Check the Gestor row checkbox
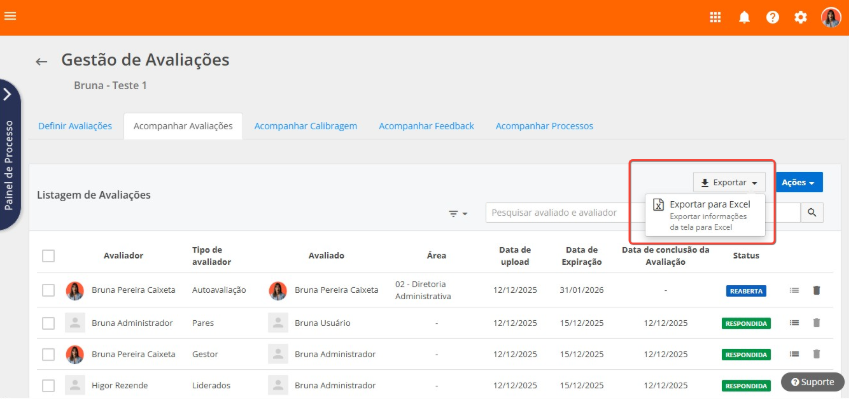Image resolution: width=849 pixels, height=399 pixels. (x=48, y=355)
